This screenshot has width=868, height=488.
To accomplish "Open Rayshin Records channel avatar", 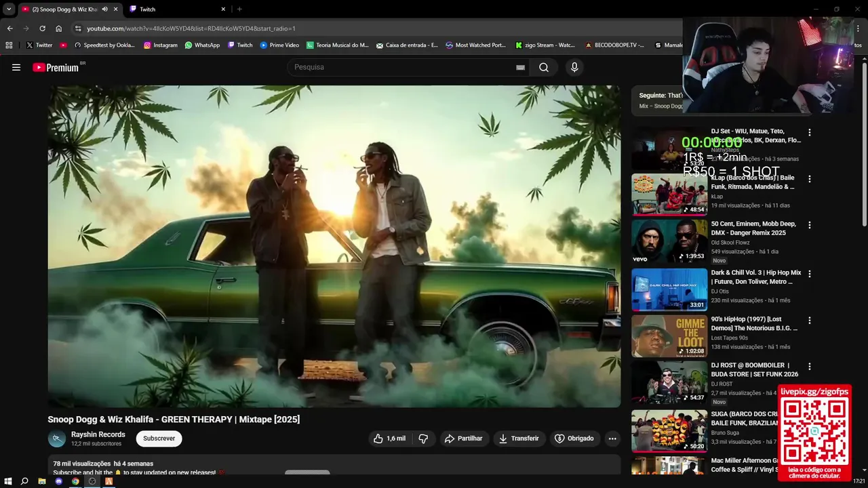I will 56,439.
